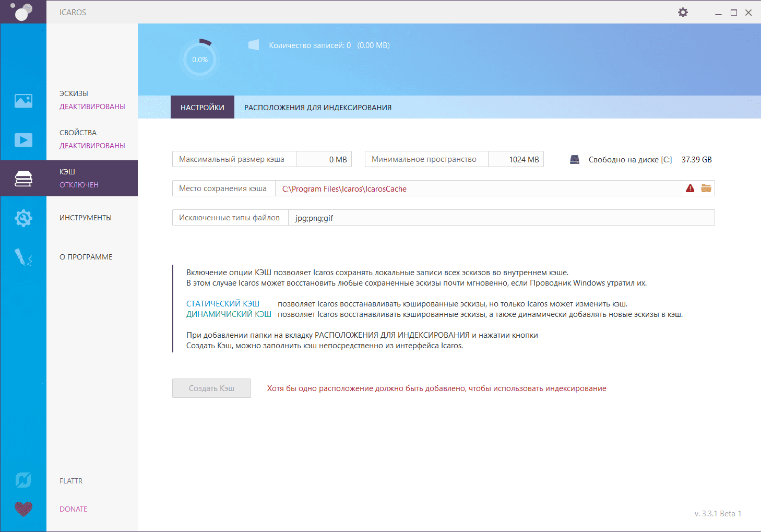Click ДИНАМИЧЕСКИЙ КЭШ text

229,314
